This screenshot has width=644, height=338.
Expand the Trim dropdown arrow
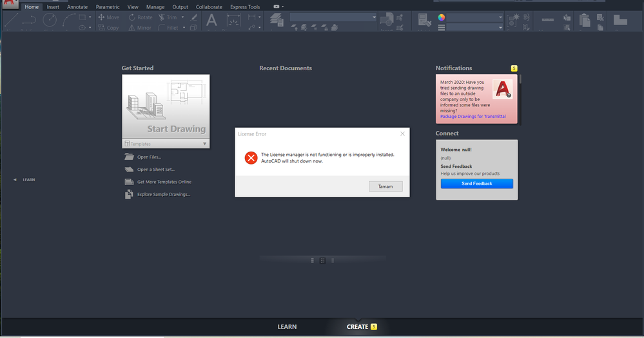183,17
